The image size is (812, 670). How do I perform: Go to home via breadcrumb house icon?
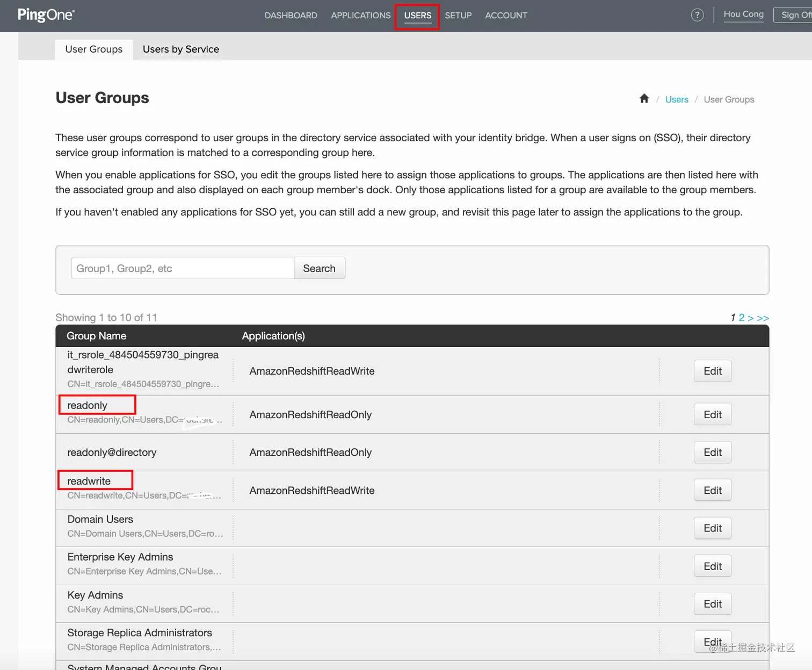pyautogui.click(x=644, y=99)
